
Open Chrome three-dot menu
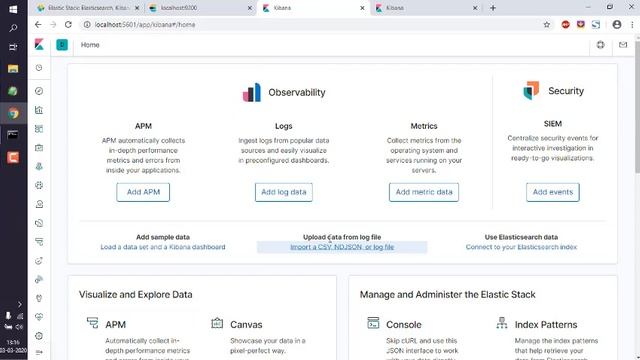coord(632,24)
